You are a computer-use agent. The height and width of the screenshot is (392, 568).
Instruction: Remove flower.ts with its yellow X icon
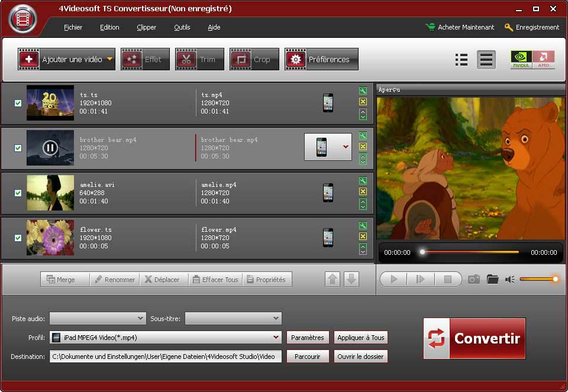point(363,237)
